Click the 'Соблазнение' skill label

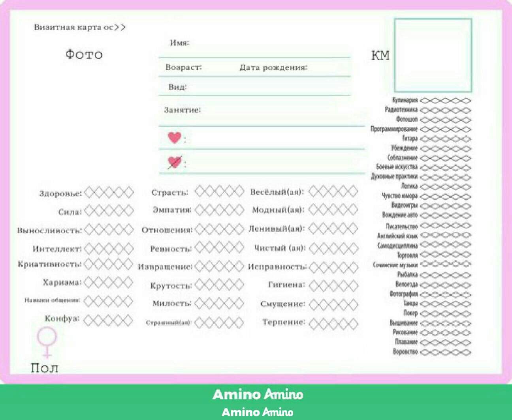[x=403, y=157]
